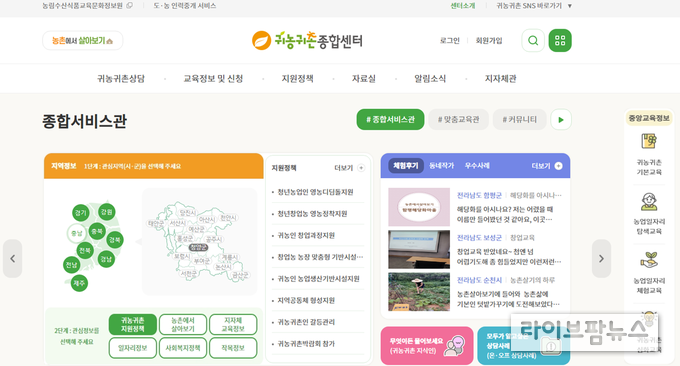Viewport: 680px width, 366px height.
Task: Select the 경남 region circle
Action: 106,259
